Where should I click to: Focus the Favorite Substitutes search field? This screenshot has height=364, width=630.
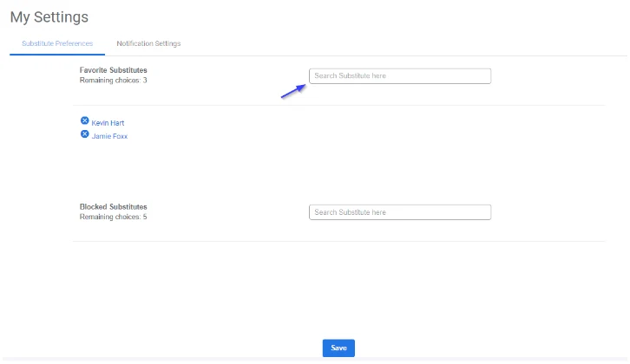[400, 76]
